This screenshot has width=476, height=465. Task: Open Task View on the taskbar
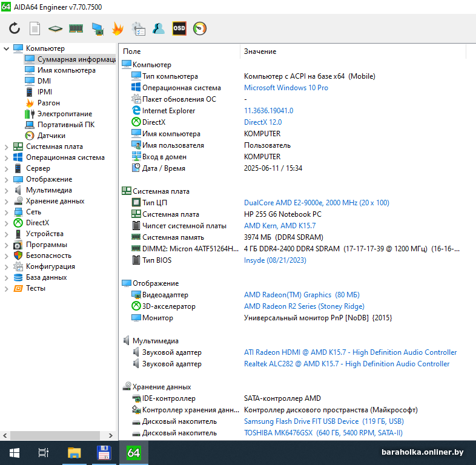tap(44, 453)
